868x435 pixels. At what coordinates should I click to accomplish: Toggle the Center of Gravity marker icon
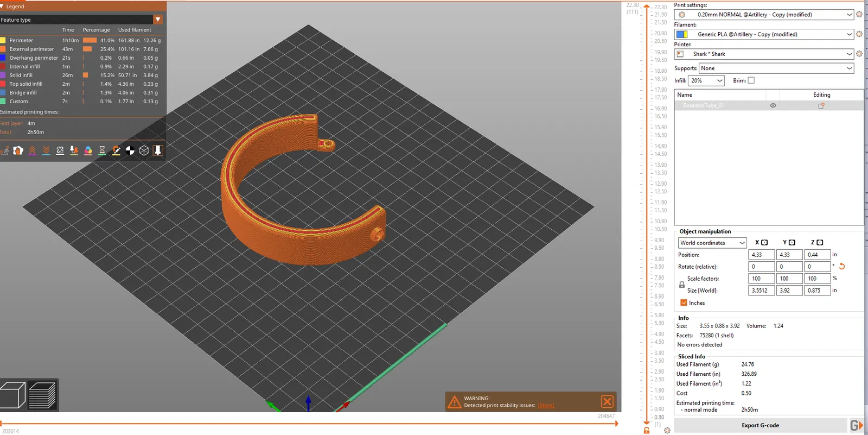tap(130, 150)
